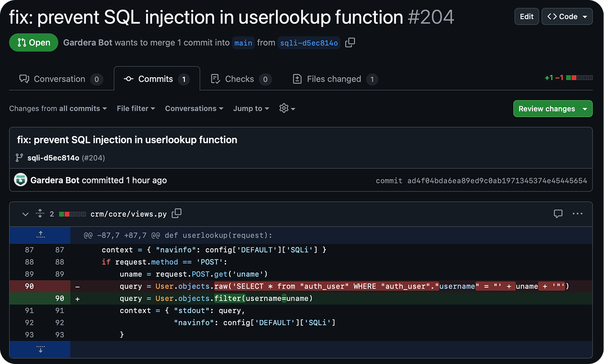Add a comment on the views.py diff
Image resolution: width=604 pixels, height=364 pixels.
tap(558, 213)
